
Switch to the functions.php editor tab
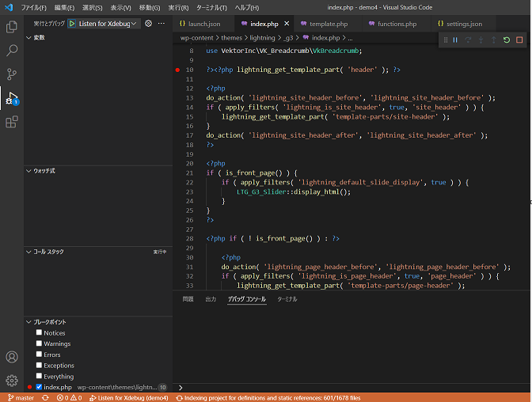point(396,24)
